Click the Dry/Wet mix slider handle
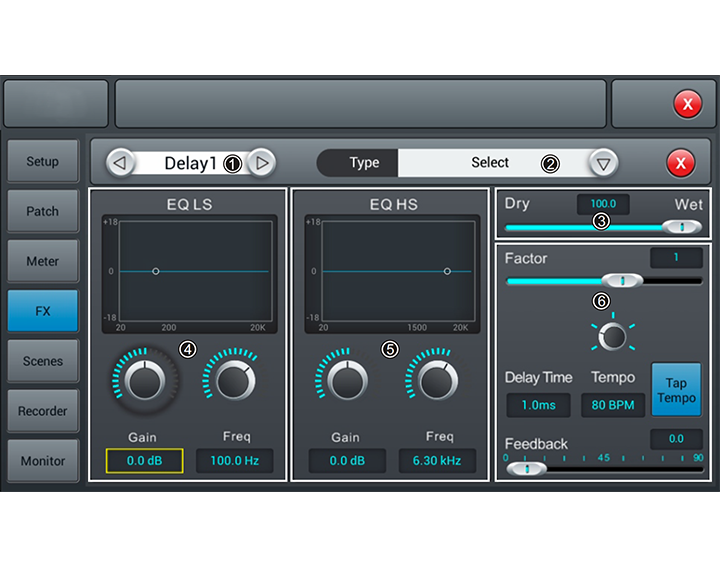This screenshot has height=567, width=720. (682, 227)
